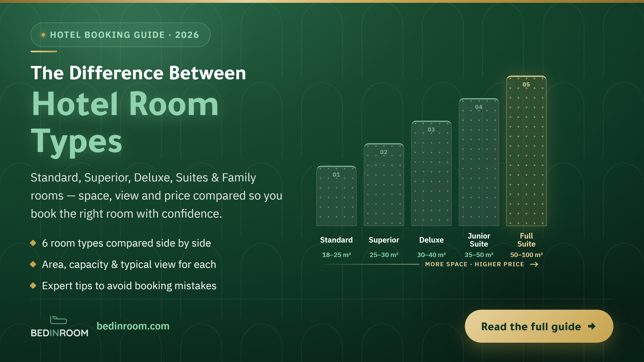The image size is (644, 362).
Task: Click the 6 room types compared text
Action: (x=127, y=243)
